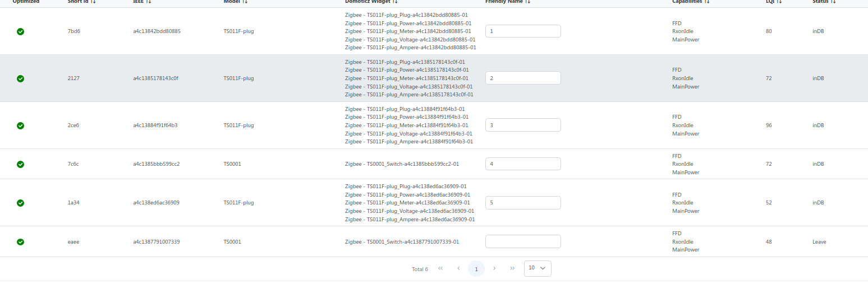Screen dimensions: 868x284
Task: Click short id 7bd6
Action: click(74, 31)
